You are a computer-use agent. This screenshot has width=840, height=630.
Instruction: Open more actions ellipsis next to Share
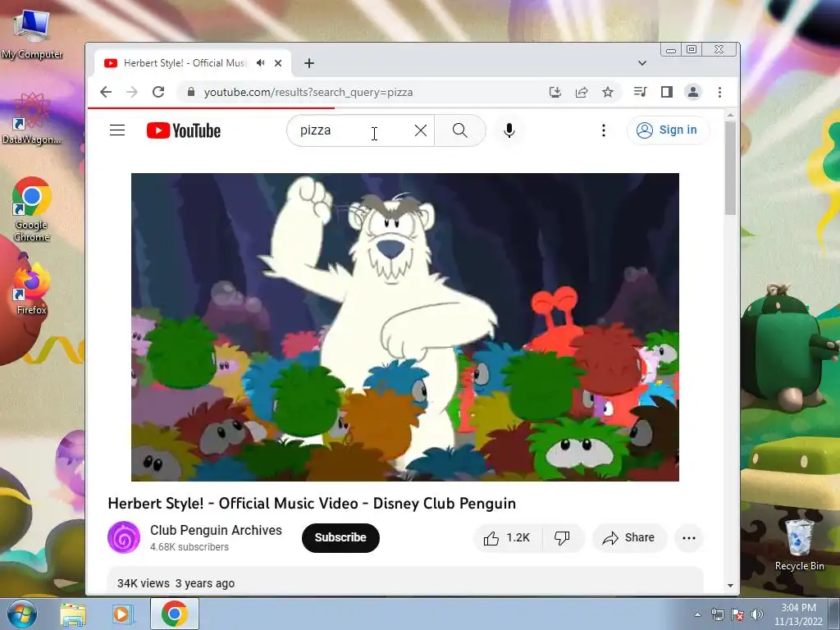689,538
